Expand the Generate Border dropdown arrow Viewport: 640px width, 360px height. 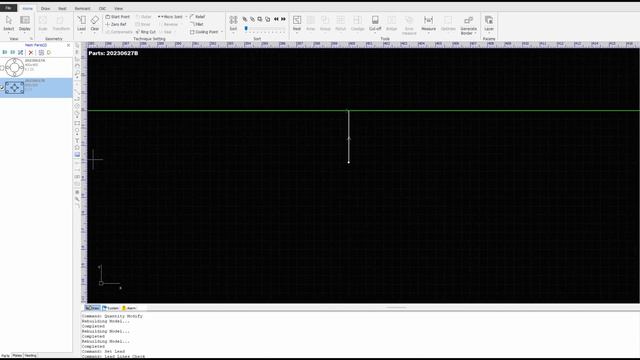[476, 33]
